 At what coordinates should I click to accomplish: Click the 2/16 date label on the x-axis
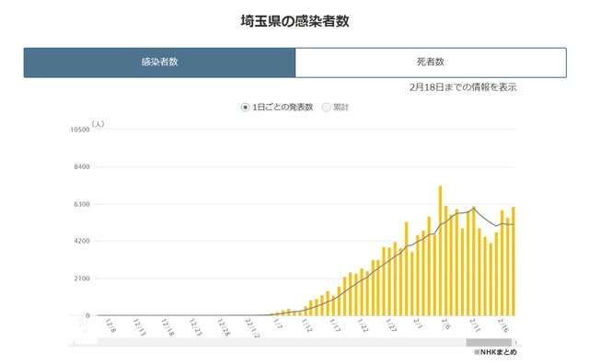point(503,325)
